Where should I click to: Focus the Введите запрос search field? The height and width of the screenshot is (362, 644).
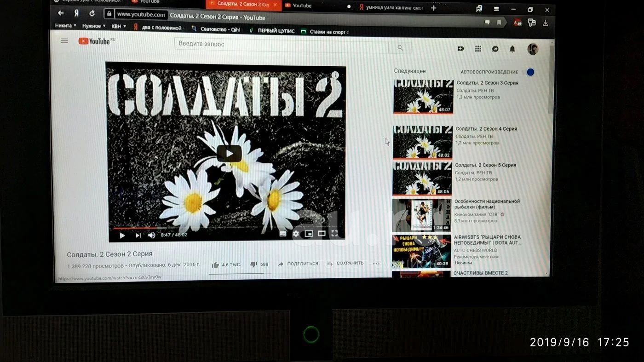click(x=282, y=46)
